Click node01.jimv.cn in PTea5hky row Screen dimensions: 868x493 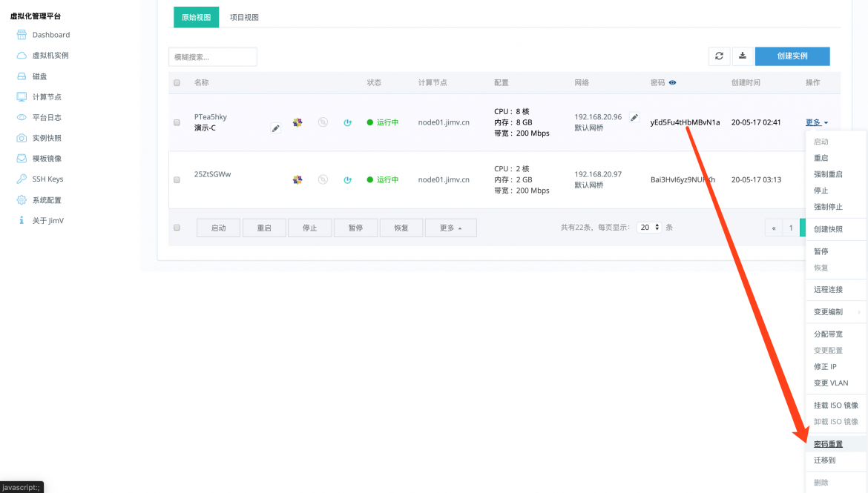click(444, 122)
